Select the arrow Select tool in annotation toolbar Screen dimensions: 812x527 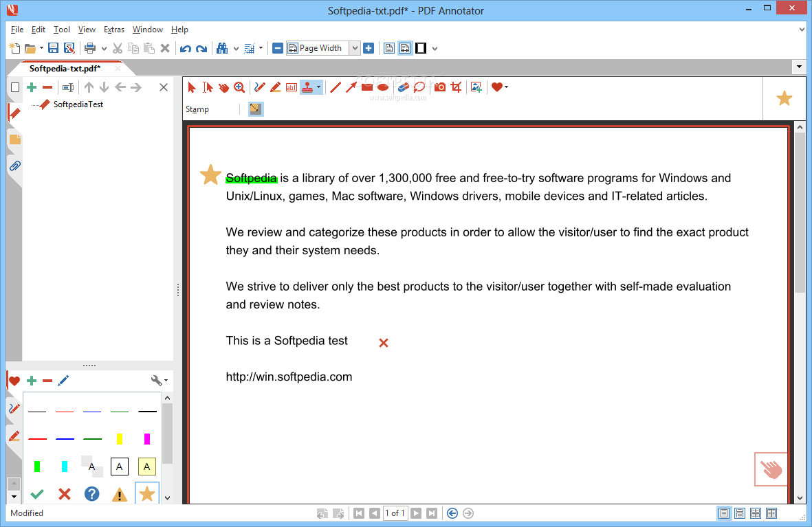coord(192,87)
